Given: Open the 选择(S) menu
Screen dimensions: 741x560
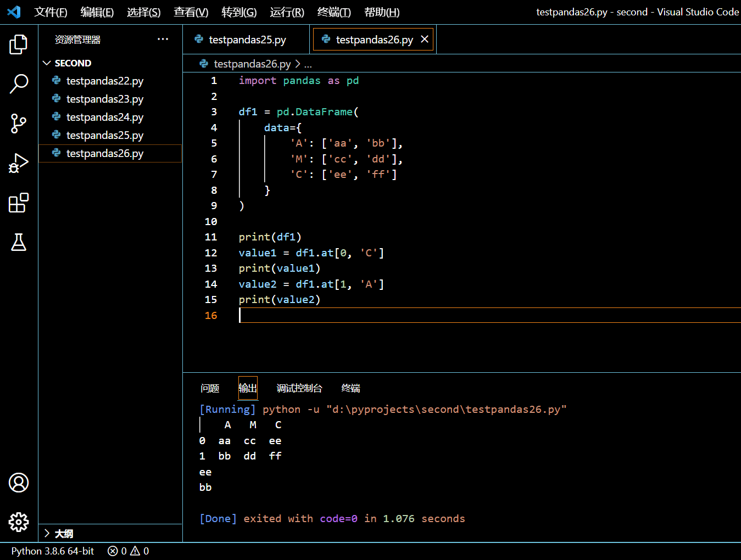Looking at the screenshot, I should [144, 12].
